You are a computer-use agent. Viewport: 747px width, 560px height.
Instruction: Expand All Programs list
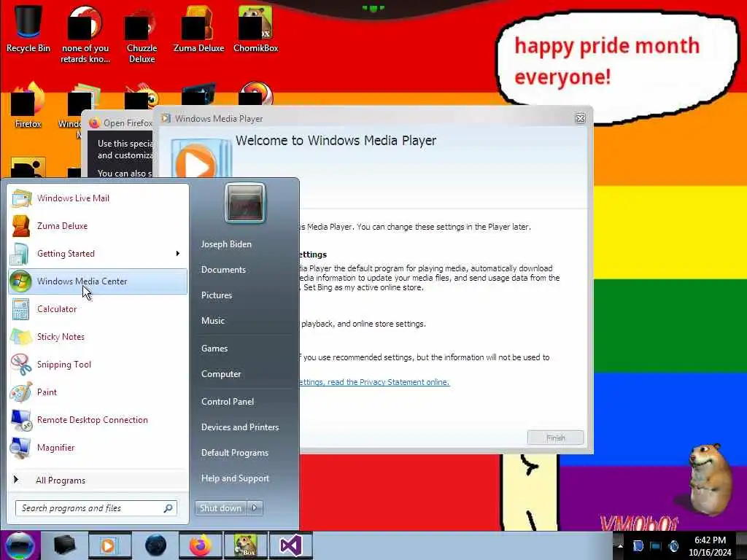pyautogui.click(x=98, y=480)
